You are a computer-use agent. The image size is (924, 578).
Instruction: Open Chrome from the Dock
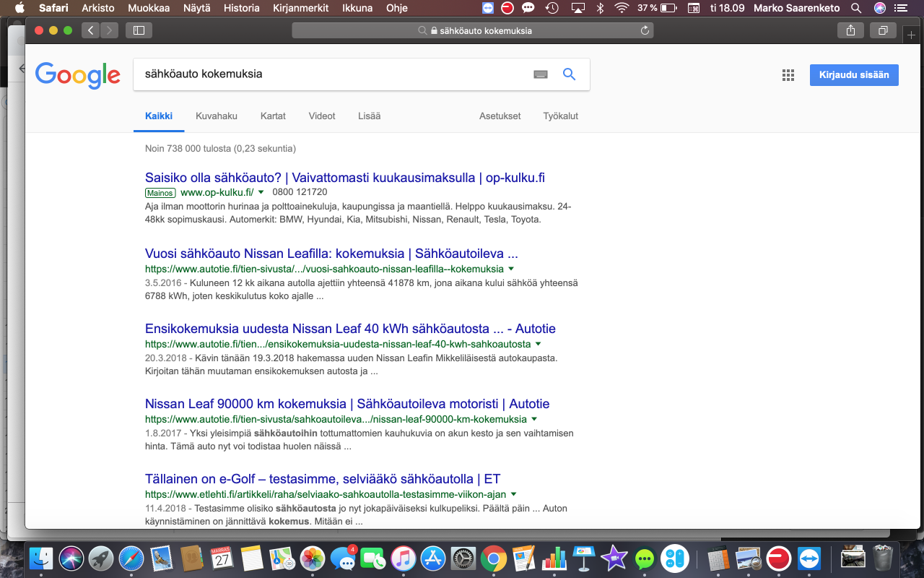493,558
